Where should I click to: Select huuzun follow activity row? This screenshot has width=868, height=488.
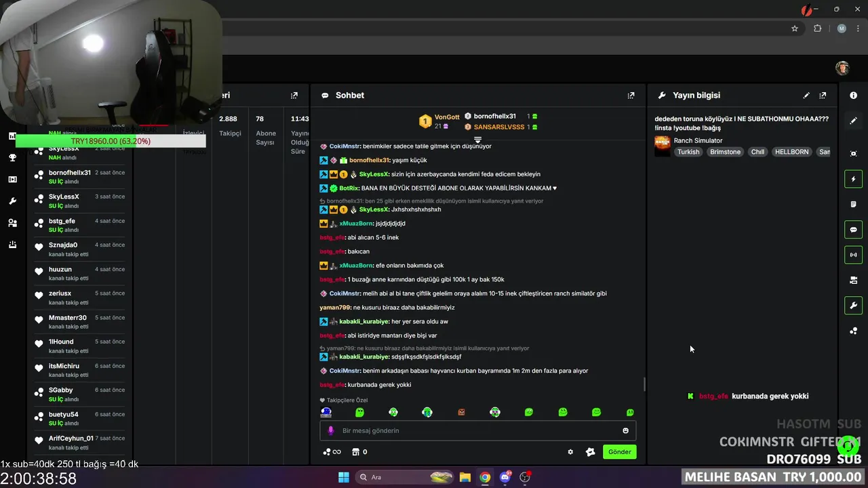click(x=80, y=273)
